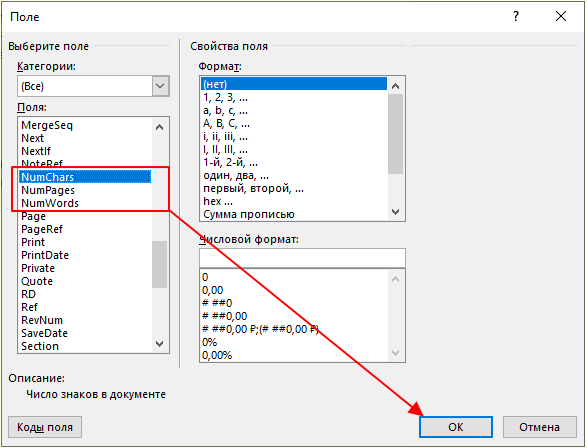Viewport: 587px width, 448px height.
Task: Choose the "0%" numeric format
Action: click(210, 342)
